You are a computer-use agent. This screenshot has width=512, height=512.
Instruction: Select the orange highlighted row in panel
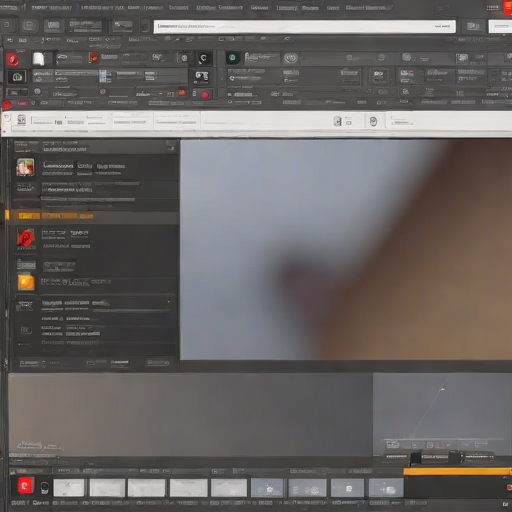click(x=92, y=216)
